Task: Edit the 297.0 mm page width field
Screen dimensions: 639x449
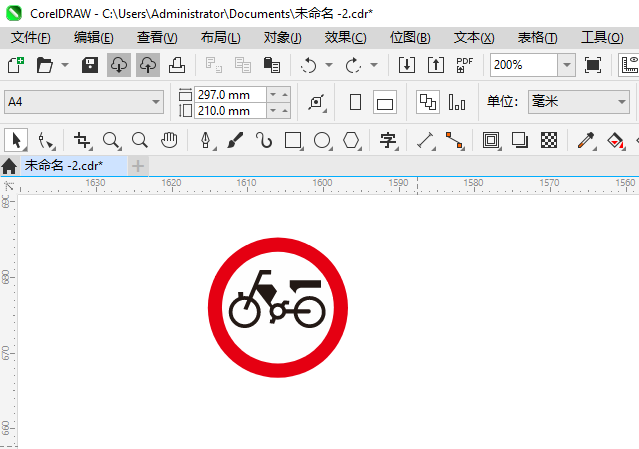Action: 230,95
